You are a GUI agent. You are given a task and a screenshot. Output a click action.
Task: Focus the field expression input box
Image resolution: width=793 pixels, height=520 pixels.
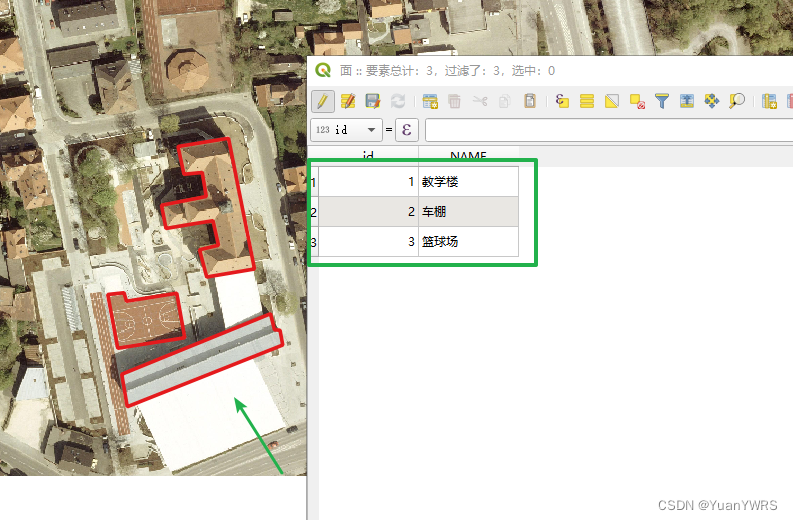pos(609,130)
